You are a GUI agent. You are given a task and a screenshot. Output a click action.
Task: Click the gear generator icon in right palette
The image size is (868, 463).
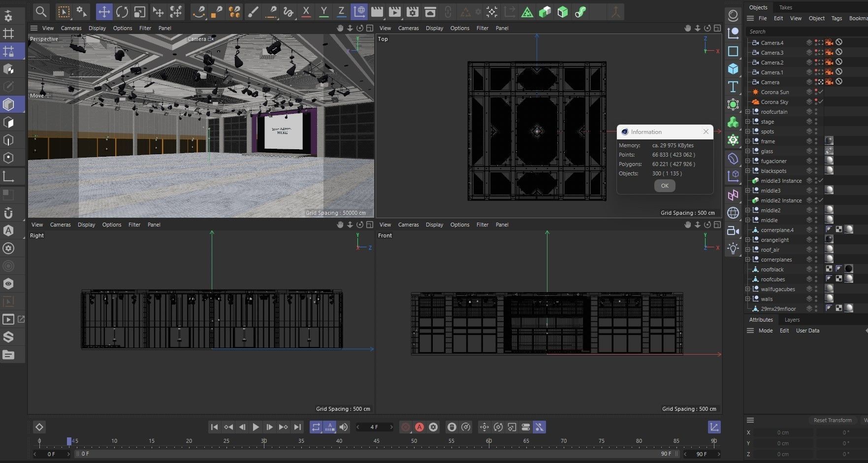tap(733, 140)
